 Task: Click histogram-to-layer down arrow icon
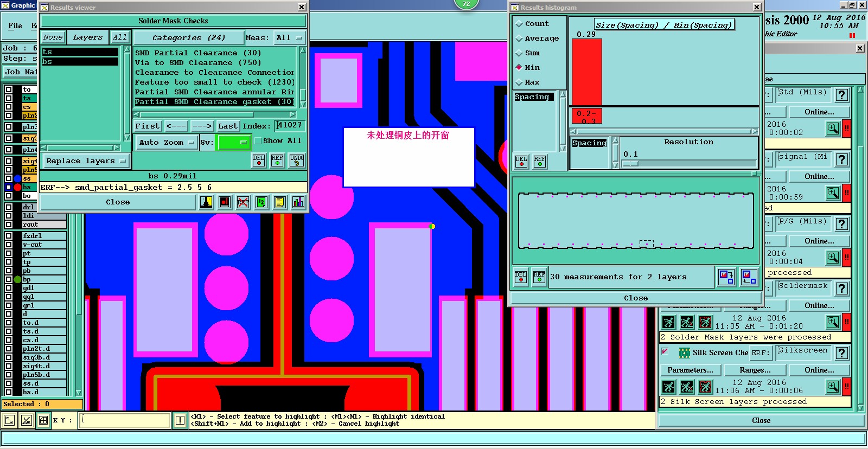pyautogui.click(x=726, y=277)
